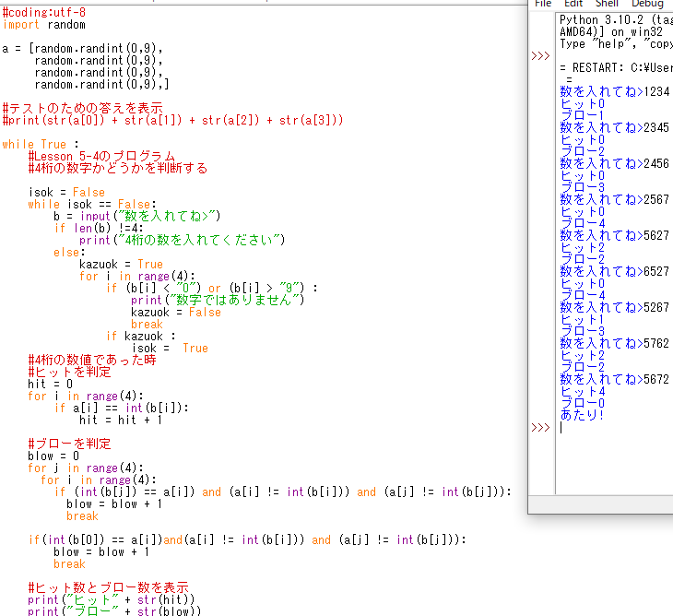
Task: Click shell output '数を入れてね>2456'
Action: 615,163
